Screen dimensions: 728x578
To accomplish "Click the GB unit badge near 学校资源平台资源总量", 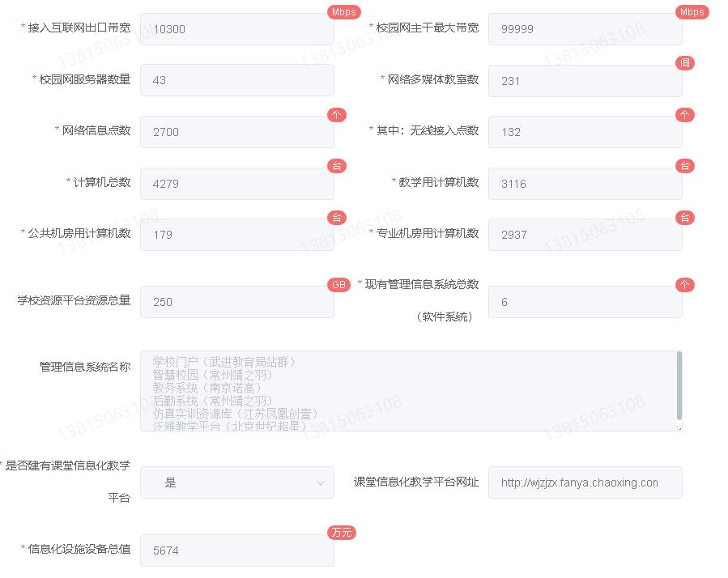I will (x=338, y=285).
